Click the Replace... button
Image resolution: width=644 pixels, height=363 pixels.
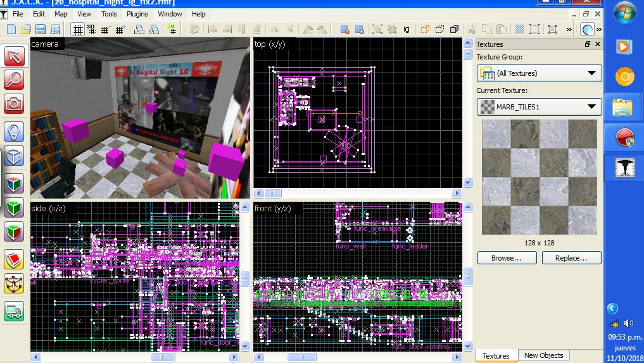(x=571, y=258)
